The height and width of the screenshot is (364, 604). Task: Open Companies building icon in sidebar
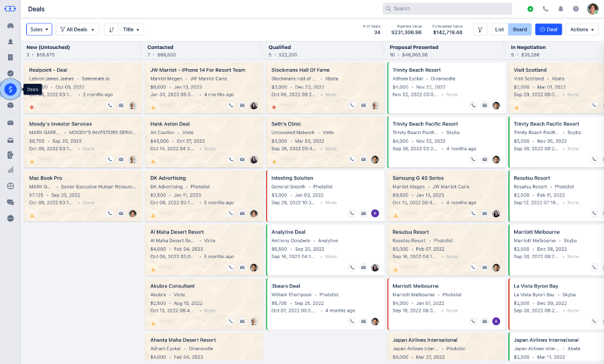pos(11,58)
